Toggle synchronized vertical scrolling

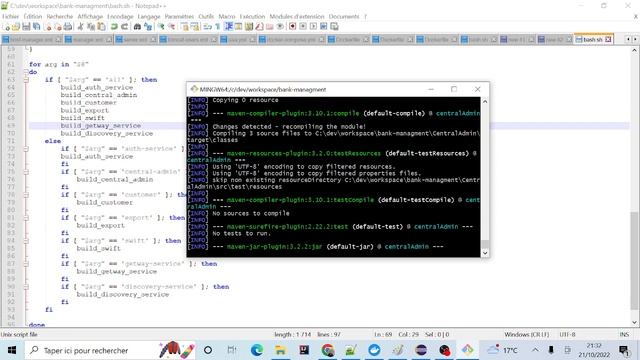point(185,27)
